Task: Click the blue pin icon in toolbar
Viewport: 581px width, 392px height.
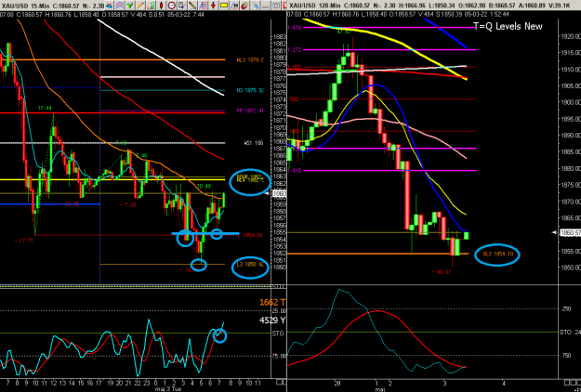Action: pyautogui.click(x=256, y=6)
